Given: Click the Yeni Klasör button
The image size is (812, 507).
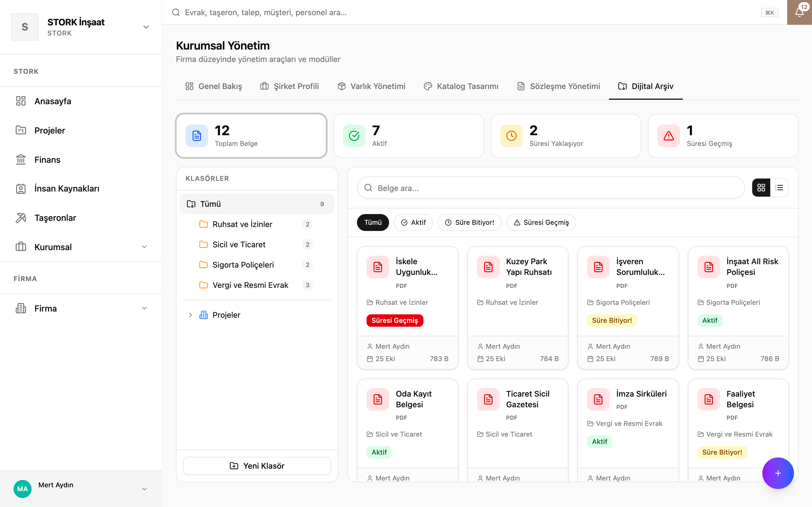Looking at the screenshot, I should (x=257, y=466).
